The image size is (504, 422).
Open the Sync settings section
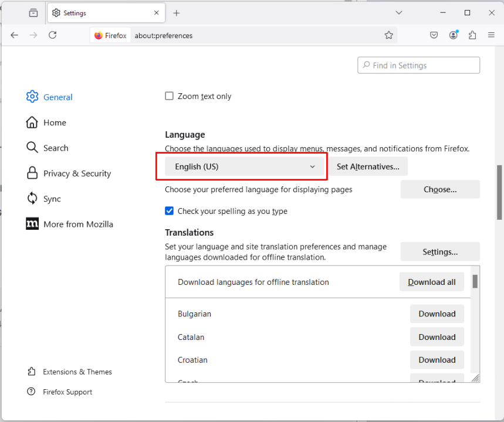53,199
